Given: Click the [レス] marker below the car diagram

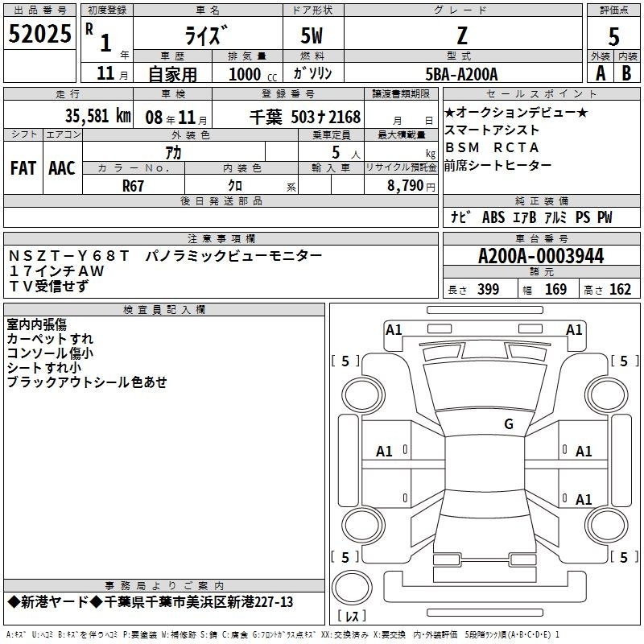Looking at the screenshot, I should click(x=351, y=617).
